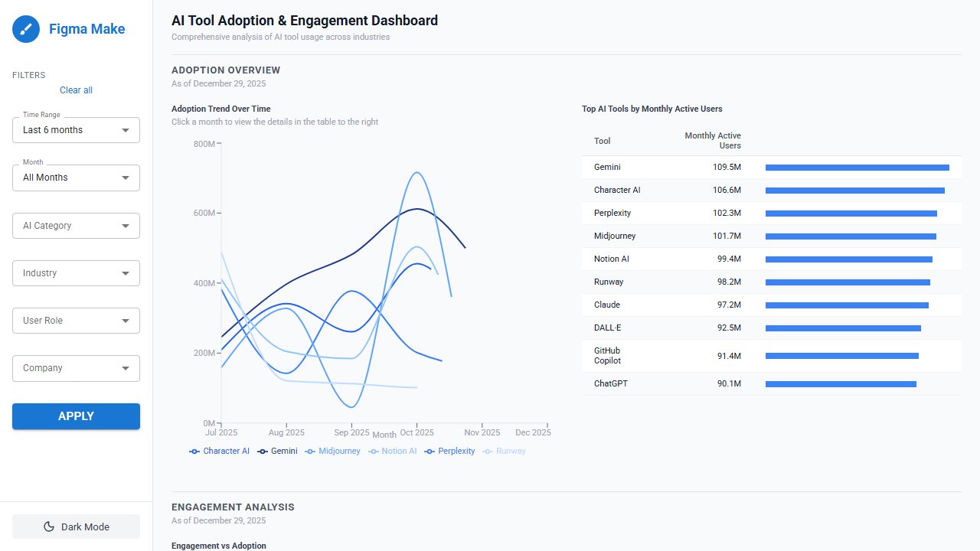The width and height of the screenshot is (980, 551).
Task: Toggle Gemini series in chart legend
Action: (277, 452)
